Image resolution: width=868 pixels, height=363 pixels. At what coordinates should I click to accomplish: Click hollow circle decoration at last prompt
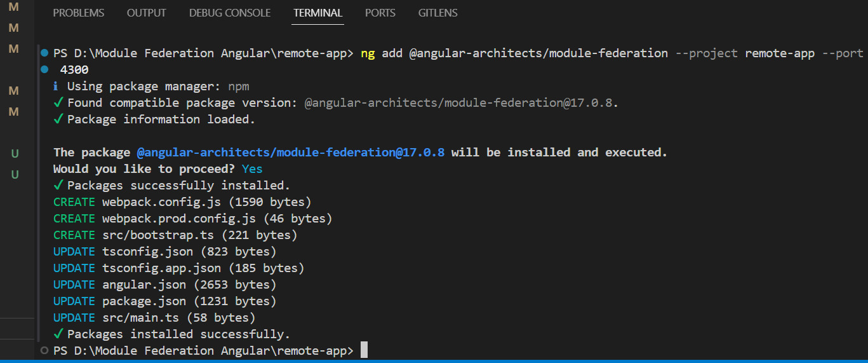pos(44,350)
